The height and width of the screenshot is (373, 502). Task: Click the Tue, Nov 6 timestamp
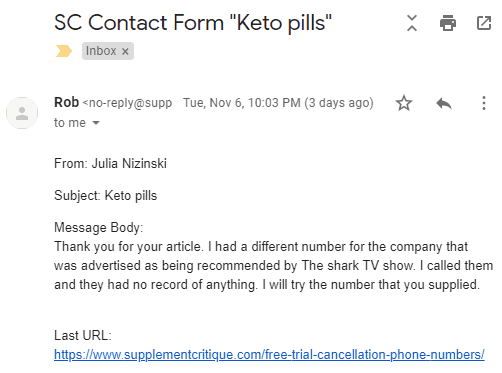tap(278, 103)
